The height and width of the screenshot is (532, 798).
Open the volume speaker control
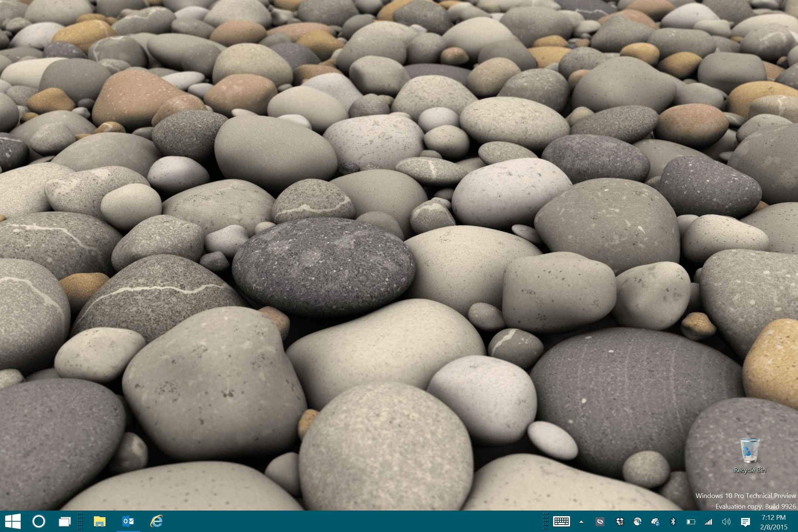(x=726, y=522)
